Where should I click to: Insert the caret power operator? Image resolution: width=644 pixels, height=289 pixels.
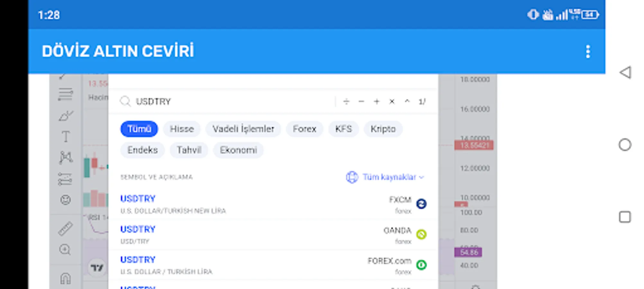tap(407, 101)
